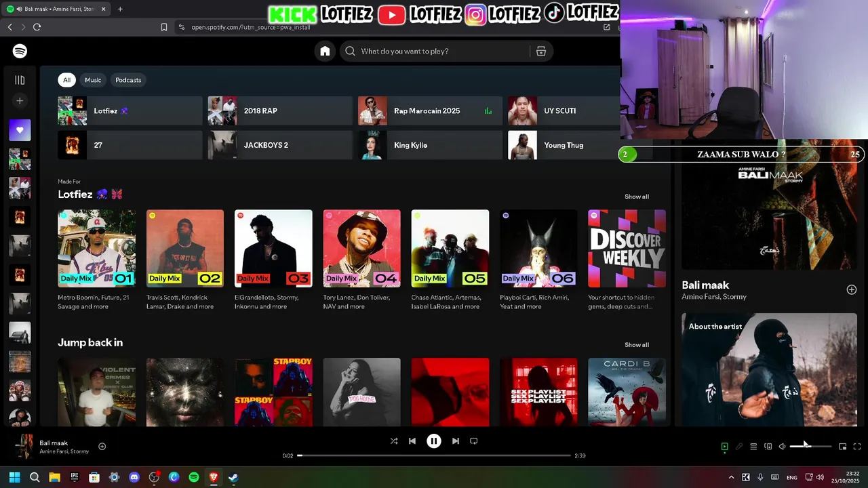Screen dimensions: 868x488
Task: Expand Your Library sidebar icon
Action: (20, 80)
